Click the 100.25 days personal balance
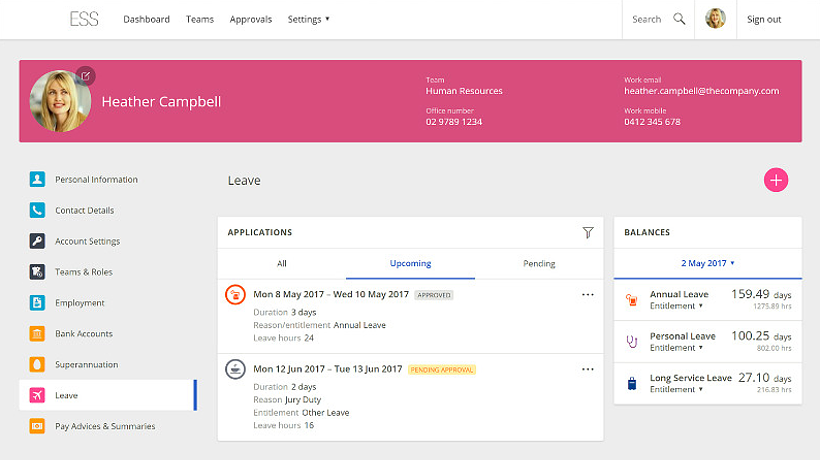 point(761,336)
